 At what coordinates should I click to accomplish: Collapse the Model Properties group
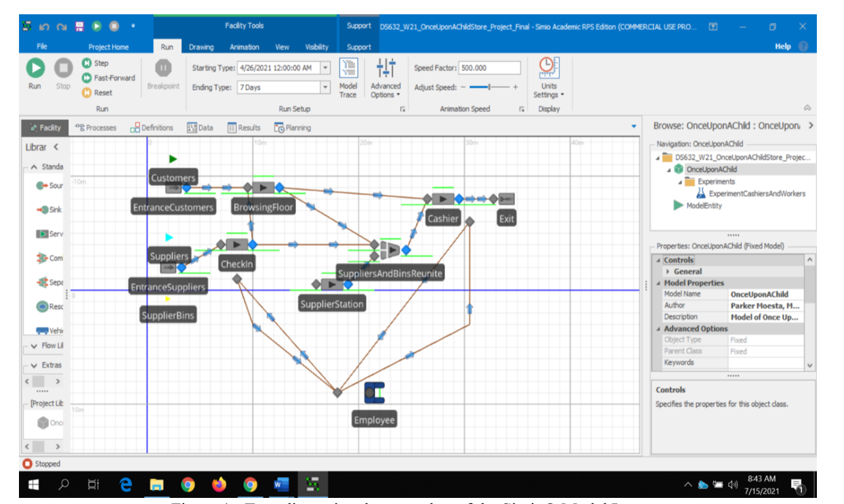tap(658, 283)
